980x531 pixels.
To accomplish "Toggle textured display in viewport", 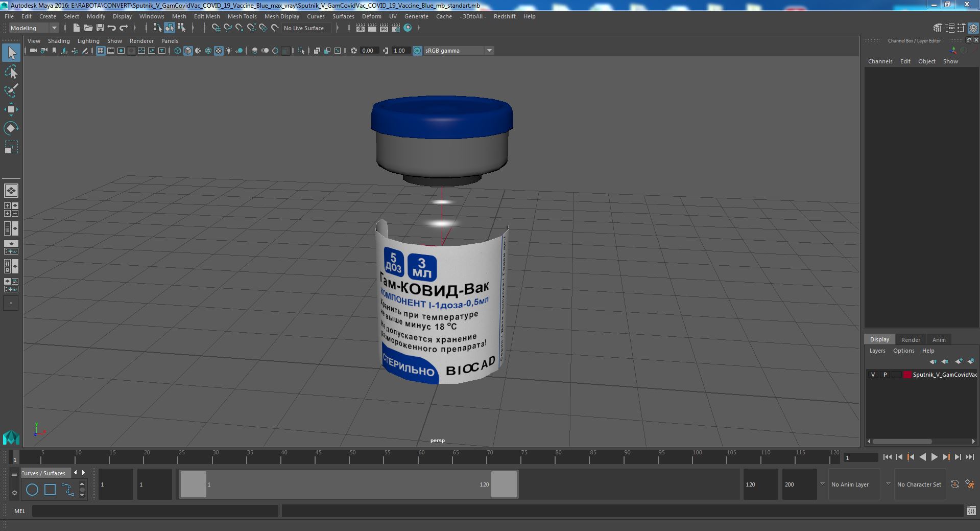I will (x=219, y=51).
